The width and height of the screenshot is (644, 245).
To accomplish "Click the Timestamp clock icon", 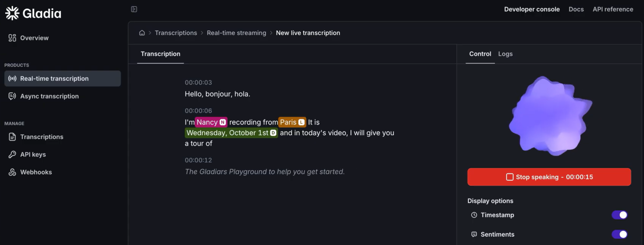I will (474, 215).
